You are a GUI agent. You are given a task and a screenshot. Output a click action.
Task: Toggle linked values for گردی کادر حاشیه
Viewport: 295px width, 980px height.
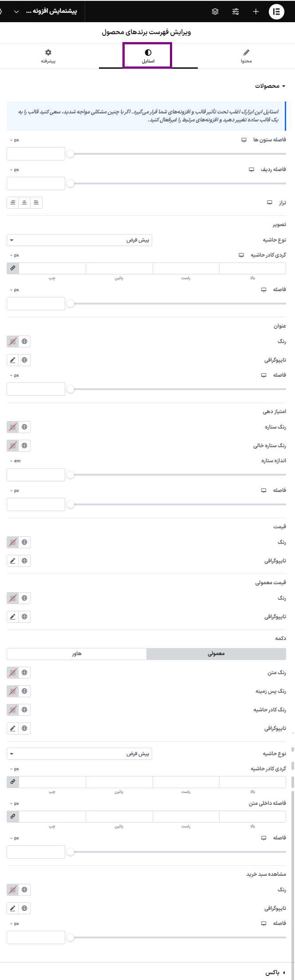[x=12, y=268]
